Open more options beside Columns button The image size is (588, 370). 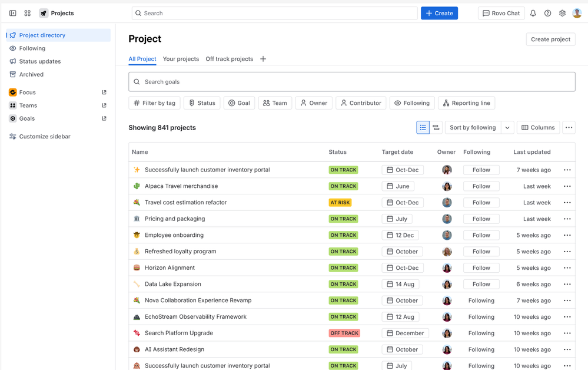[x=569, y=128]
